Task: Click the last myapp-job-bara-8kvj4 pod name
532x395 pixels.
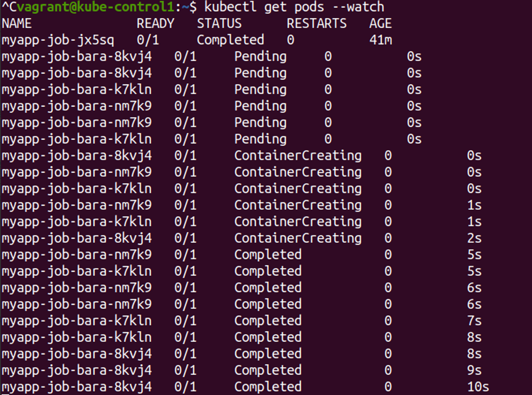Action: coord(77,387)
